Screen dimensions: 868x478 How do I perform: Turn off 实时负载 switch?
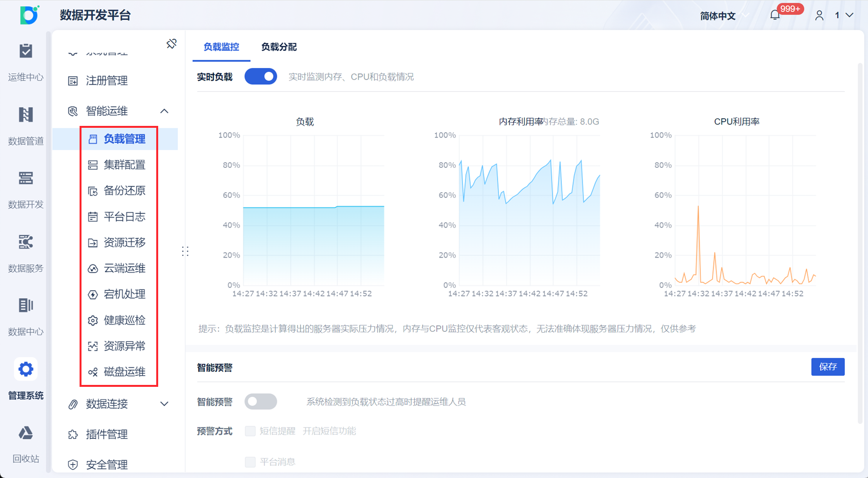click(261, 77)
